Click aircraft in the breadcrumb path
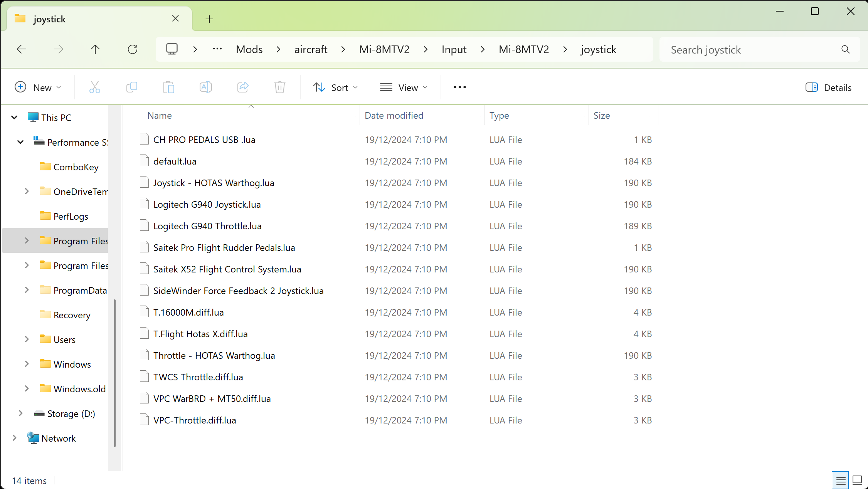The image size is (868, 489). tap(311, 49)
